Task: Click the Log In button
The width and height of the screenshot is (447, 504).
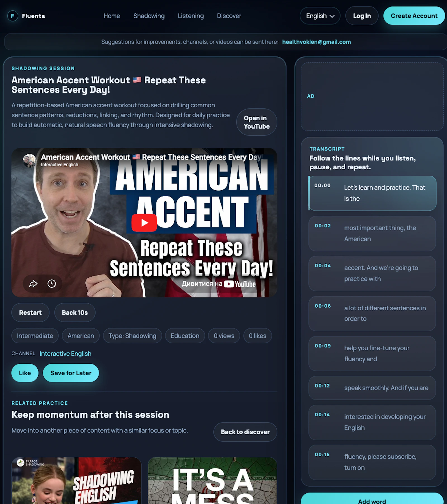Action: (362, 16)
